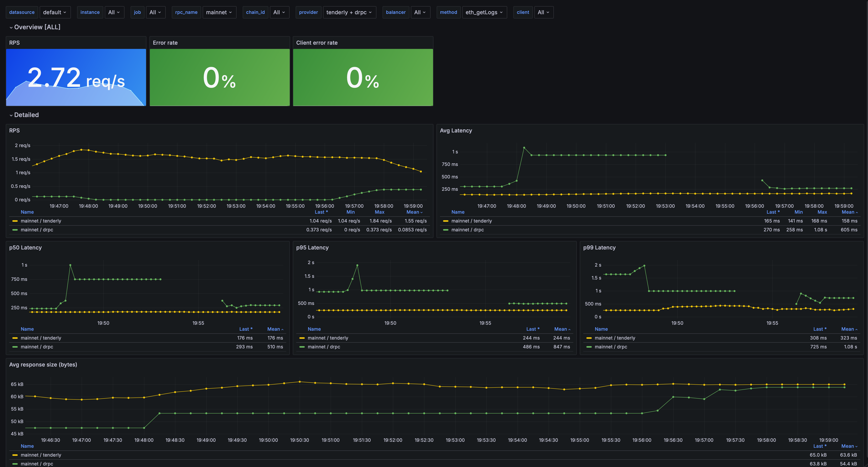Open the Error rate panel title menu
Viewport: 868px width, 467px height.
[165, 43]
